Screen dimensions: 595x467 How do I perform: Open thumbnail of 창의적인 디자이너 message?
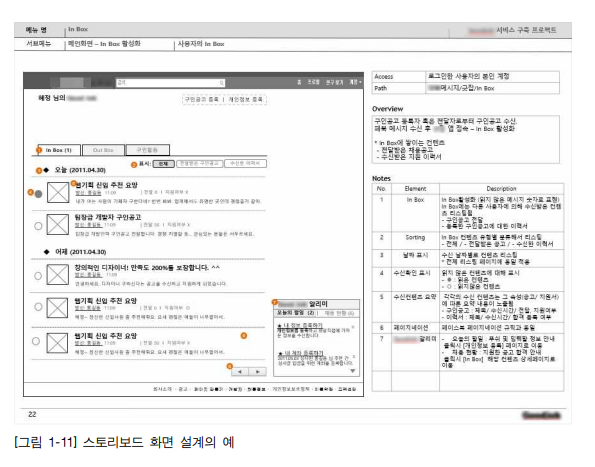coord(58,274)
